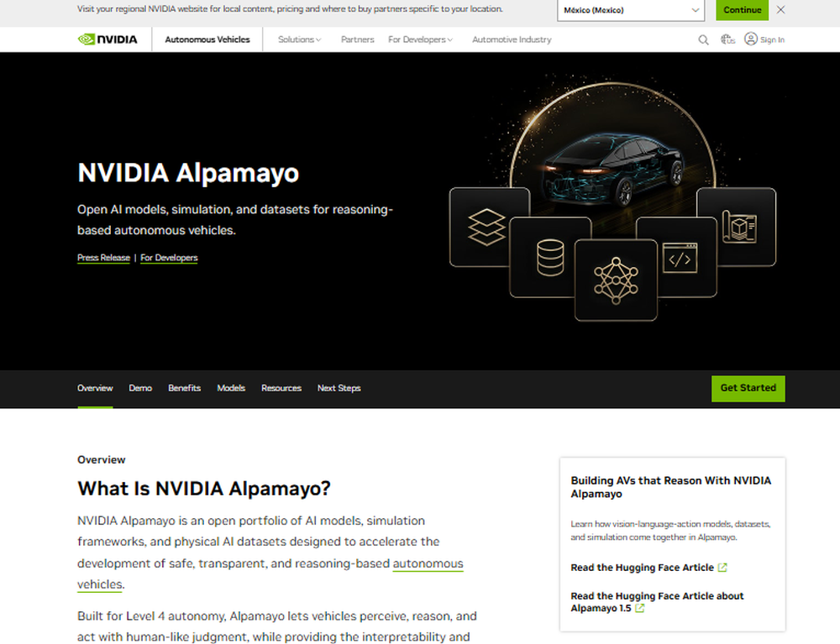Open the For Developers hero link
840x644 pixels.
click(169, 258)
